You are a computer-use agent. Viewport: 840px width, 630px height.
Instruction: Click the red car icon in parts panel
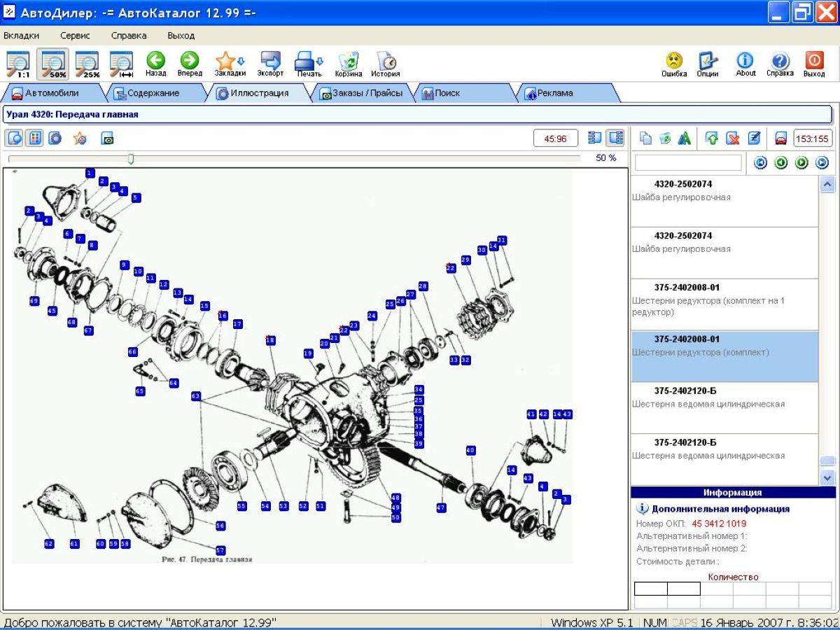(x=781, y=139)
